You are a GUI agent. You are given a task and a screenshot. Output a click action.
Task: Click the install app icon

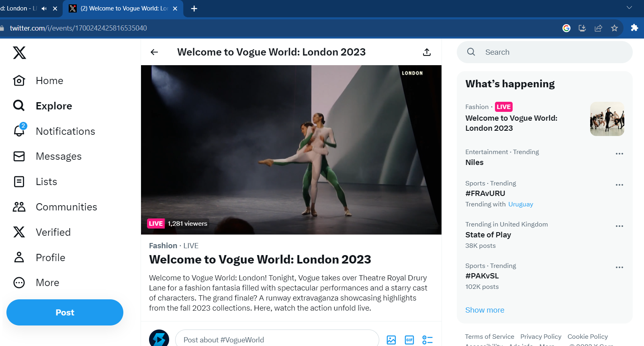coord(582,28)
